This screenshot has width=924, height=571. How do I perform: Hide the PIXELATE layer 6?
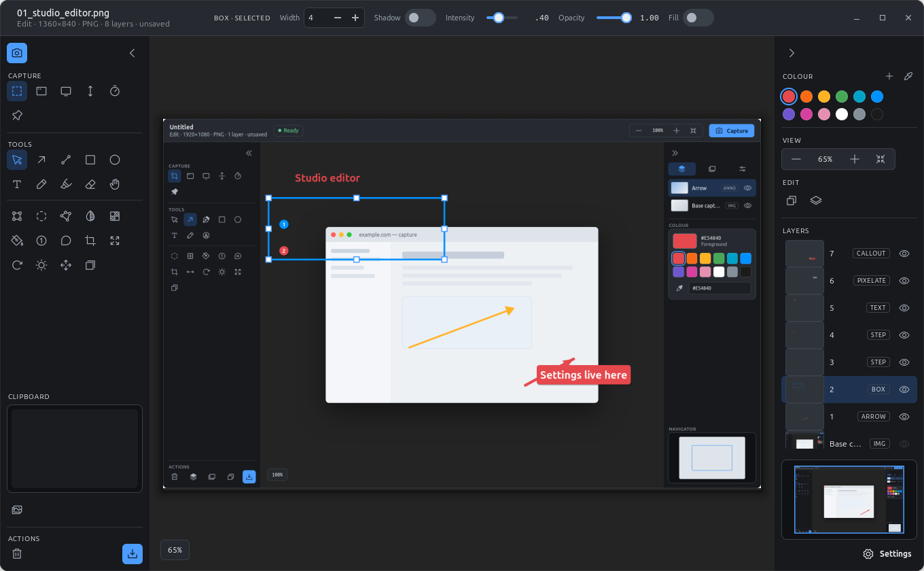tap(904, 281)
